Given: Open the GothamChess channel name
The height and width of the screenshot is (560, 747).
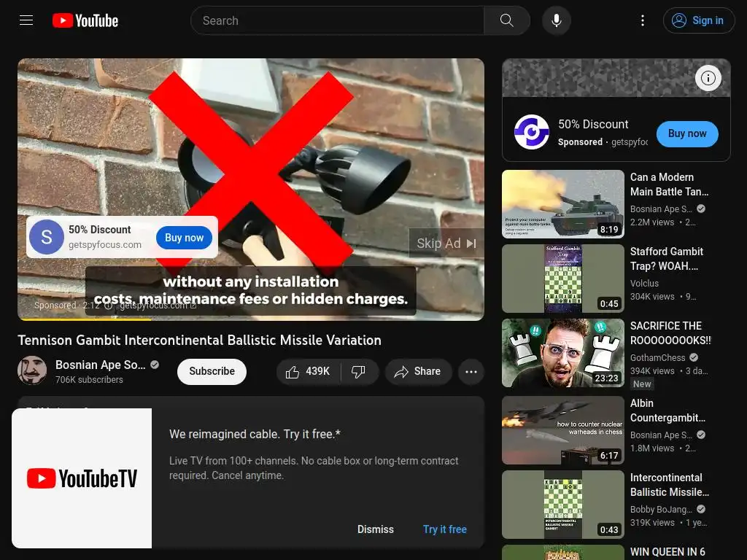Looking at the screenshot, I should click(x=658, y=357).
